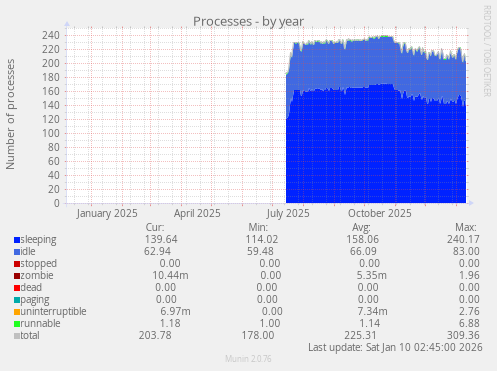Click the 'Min:' column header
Screen dimensions: 497x371
[258, 228]
